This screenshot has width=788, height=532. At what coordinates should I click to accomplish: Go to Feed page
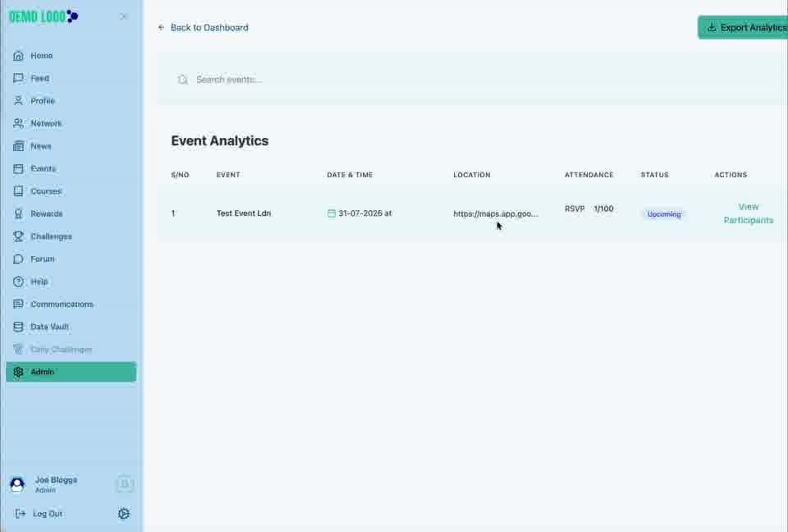pyautogui.click(x=71, y=79)
